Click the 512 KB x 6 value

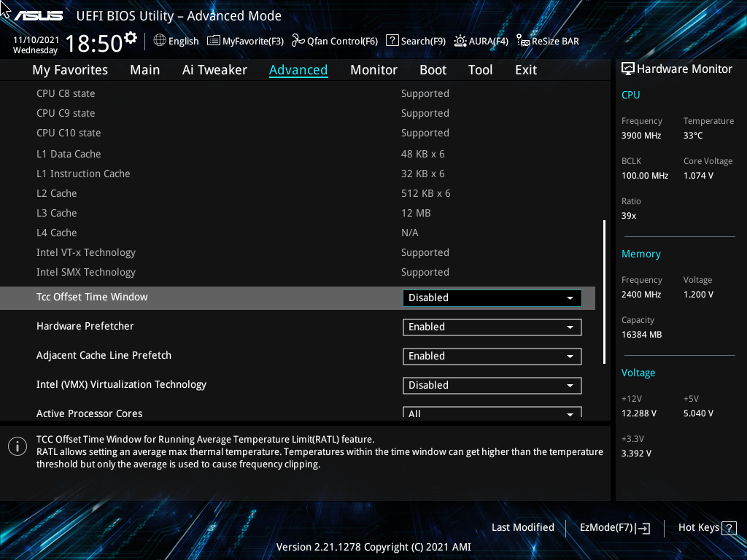(425, 193)
